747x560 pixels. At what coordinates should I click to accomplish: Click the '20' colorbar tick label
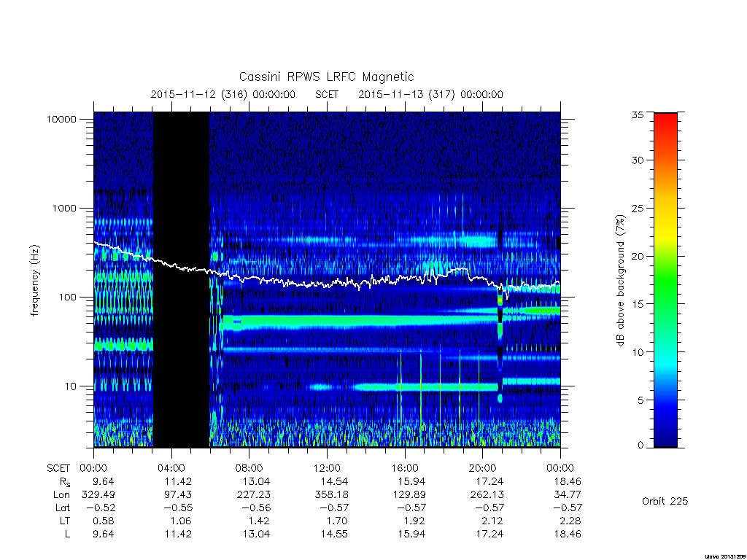638,256
